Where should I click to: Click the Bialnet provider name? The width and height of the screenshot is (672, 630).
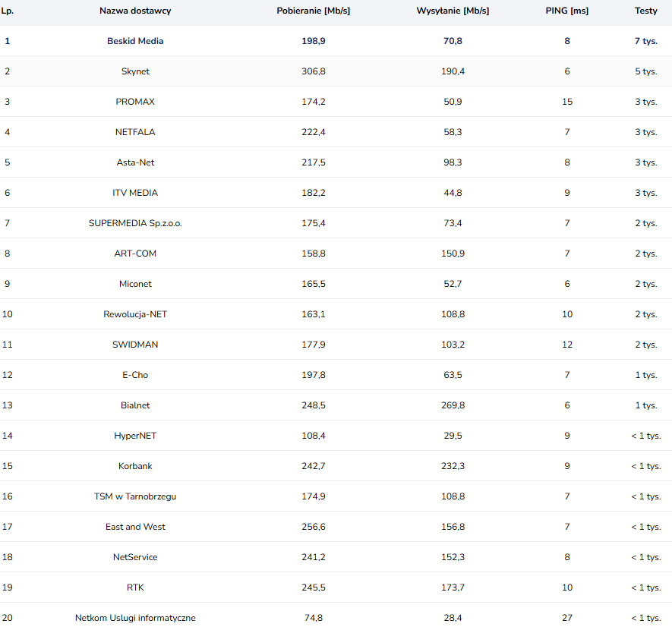coord(135,405)
